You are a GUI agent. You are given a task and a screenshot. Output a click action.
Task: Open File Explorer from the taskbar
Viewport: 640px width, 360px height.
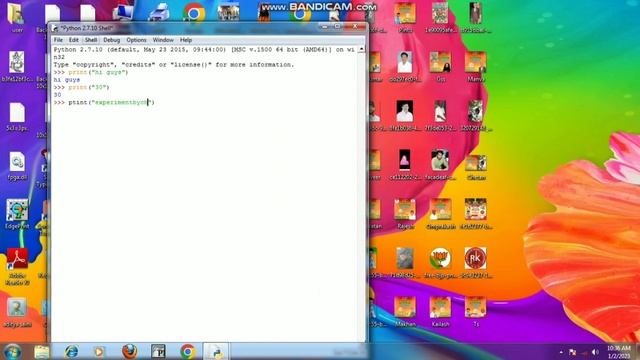click(x=42, y=352)
